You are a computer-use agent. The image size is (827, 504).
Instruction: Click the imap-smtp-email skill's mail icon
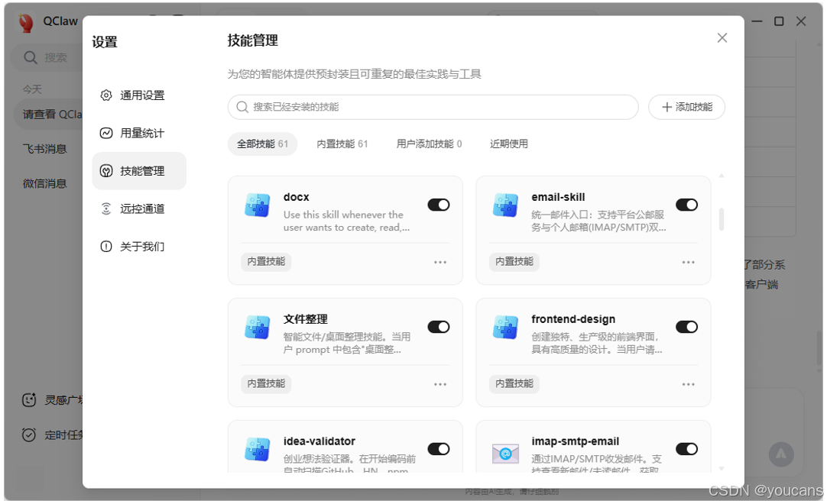click(504, 454)
